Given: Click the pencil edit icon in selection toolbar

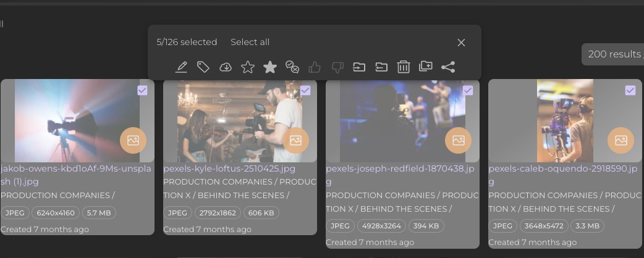Looking at the screenshot, I should pos(181,67).
